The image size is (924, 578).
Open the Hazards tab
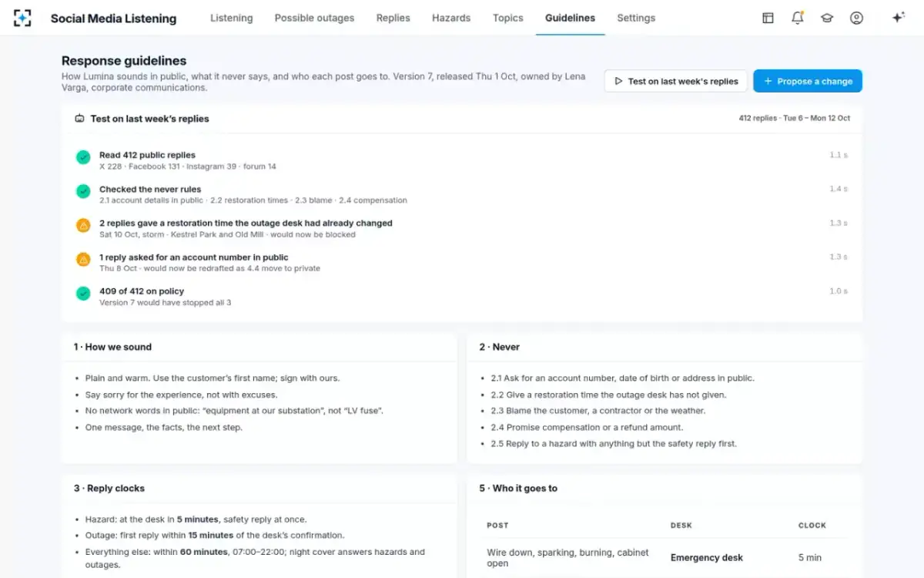tap(451, 18)
